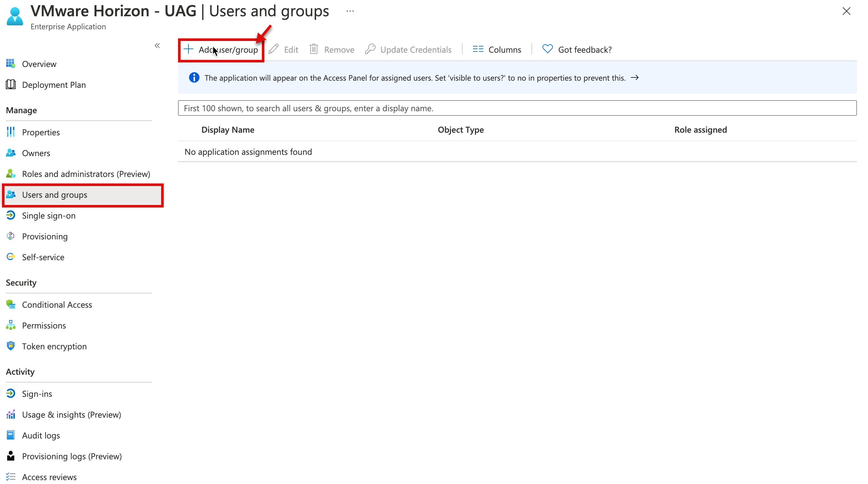
Task: Go to Provisioning in Manage section
Action: point(45,236)
